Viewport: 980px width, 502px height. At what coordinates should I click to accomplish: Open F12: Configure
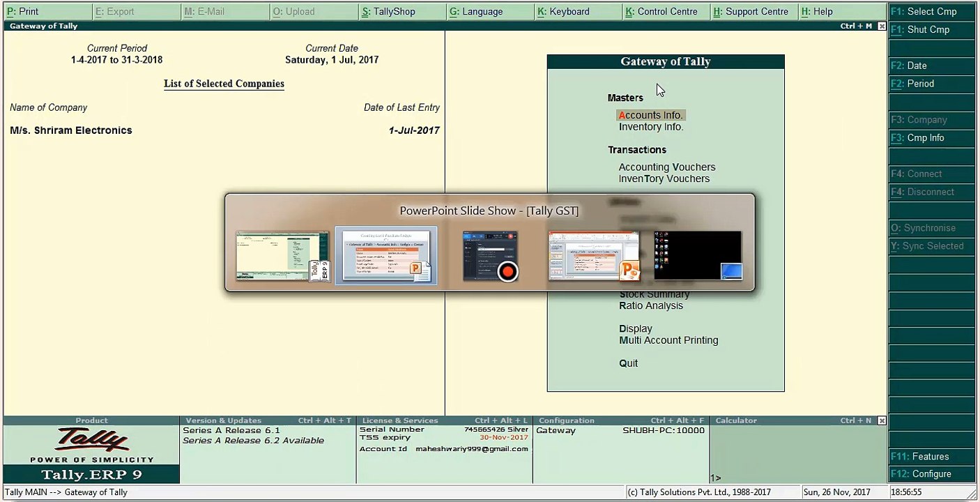[x=932, y=474]
